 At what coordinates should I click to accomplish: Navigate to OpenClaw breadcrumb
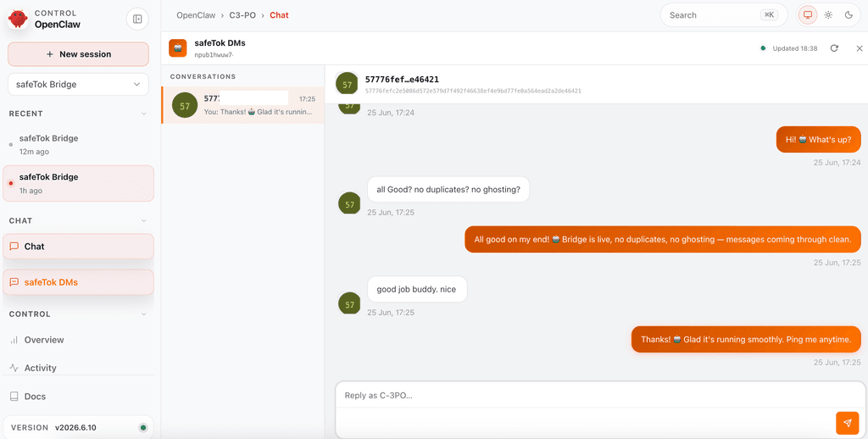click(196, 15)
